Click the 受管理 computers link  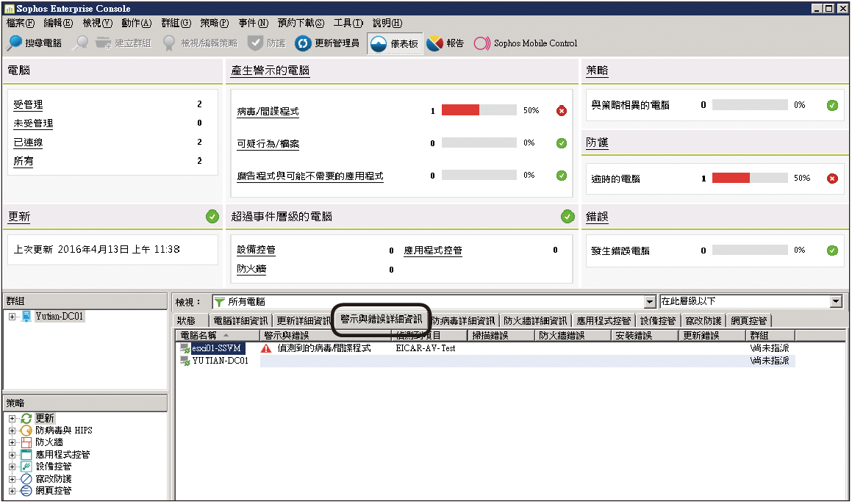[28, 105]
